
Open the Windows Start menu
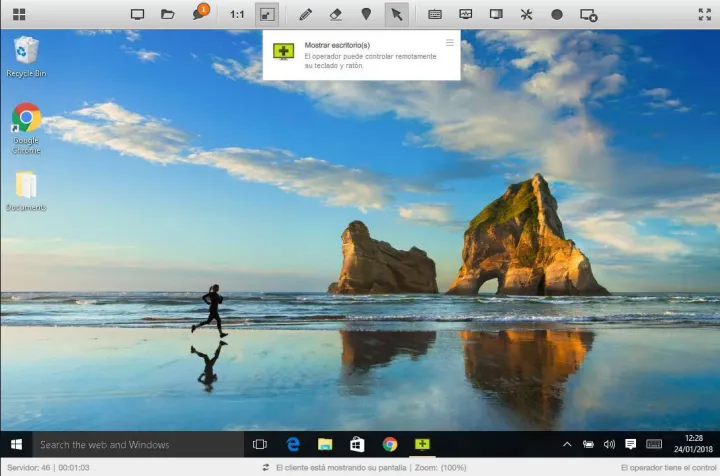[x=16, y=444]
